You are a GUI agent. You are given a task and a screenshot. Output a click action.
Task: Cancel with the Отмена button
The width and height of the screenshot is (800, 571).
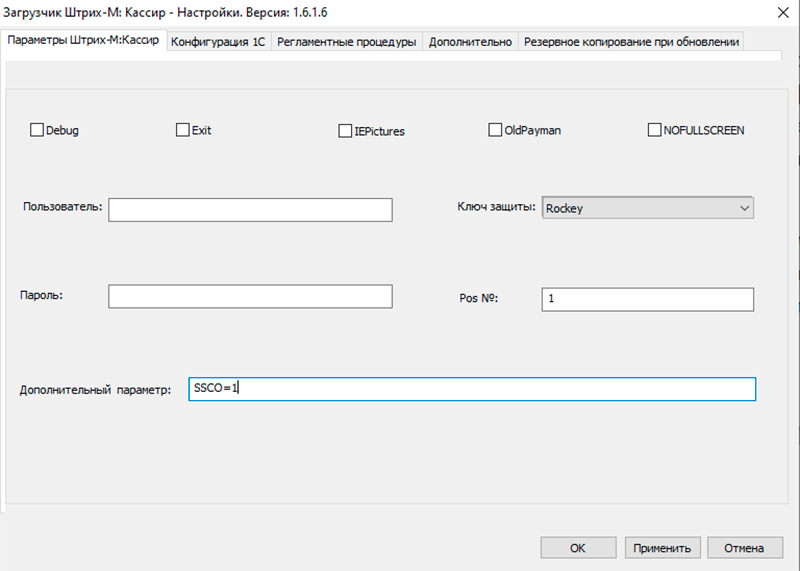click(744, 548)
